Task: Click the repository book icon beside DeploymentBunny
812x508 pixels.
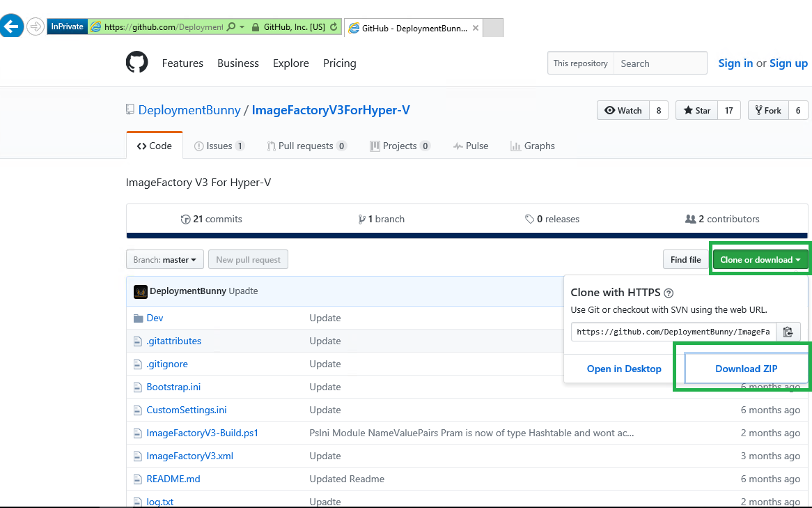Action: pos(130,109)
